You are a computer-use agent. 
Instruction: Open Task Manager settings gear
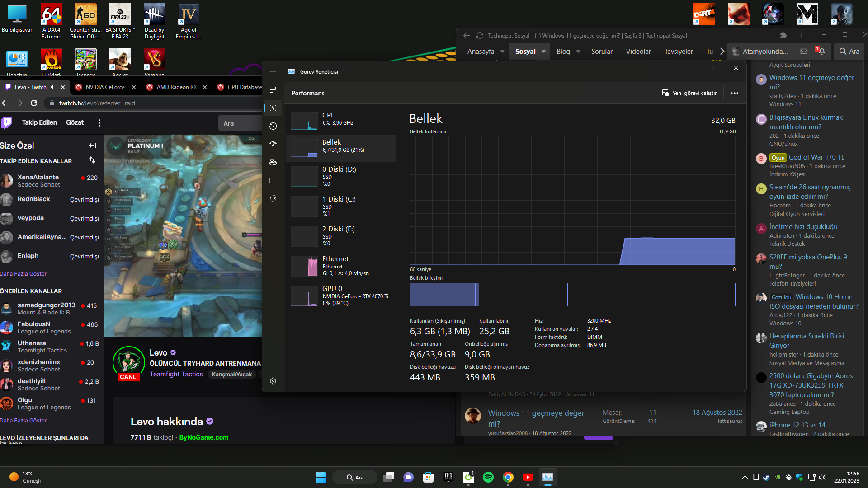[x=273, y=381]
